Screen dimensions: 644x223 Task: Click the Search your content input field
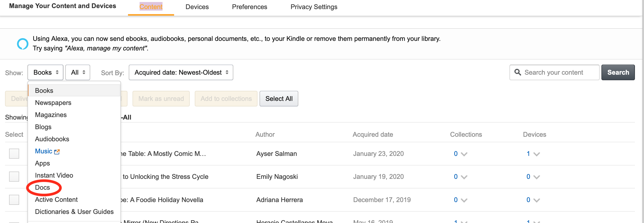554,72
